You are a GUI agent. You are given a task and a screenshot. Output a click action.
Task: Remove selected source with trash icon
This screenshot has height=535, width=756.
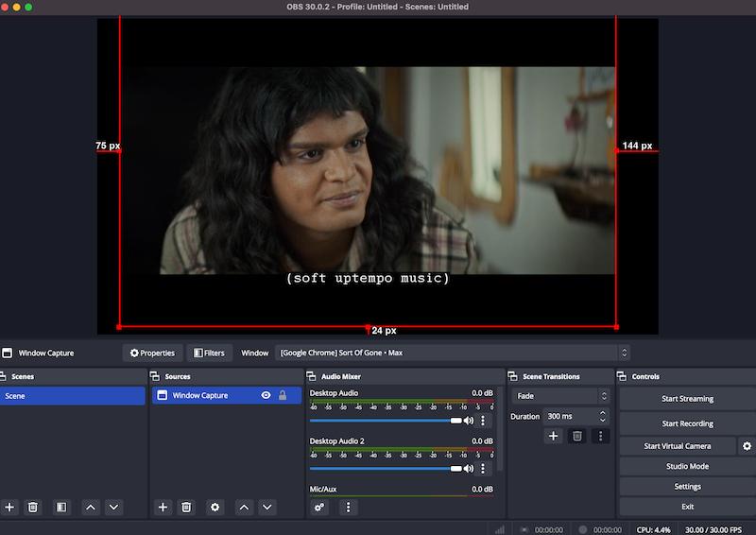point(186,507)
